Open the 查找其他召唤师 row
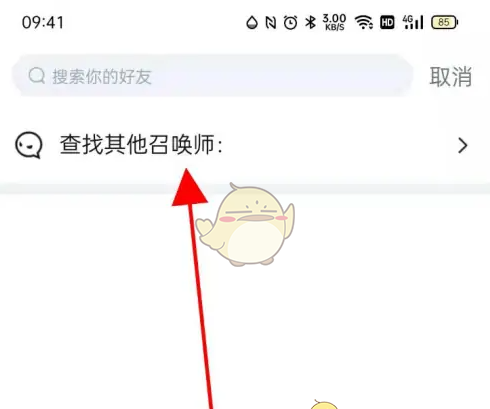The height and width of the screenshot is (409, 490). (x=245, y=145)
